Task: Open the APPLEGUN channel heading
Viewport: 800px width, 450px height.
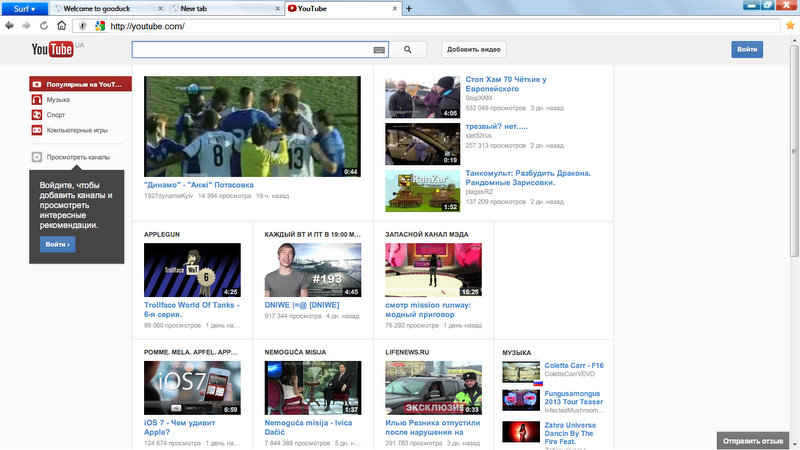Action: tap(162, 235)
